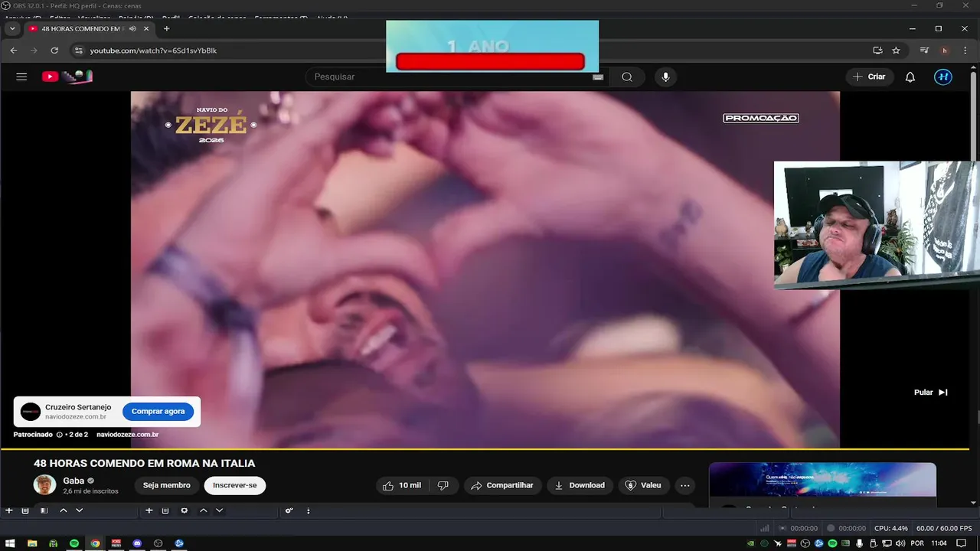The height and width of the screenshot is (551, 980).
Task: Mute the tab via speaker icon
Action: pos(132,29)
